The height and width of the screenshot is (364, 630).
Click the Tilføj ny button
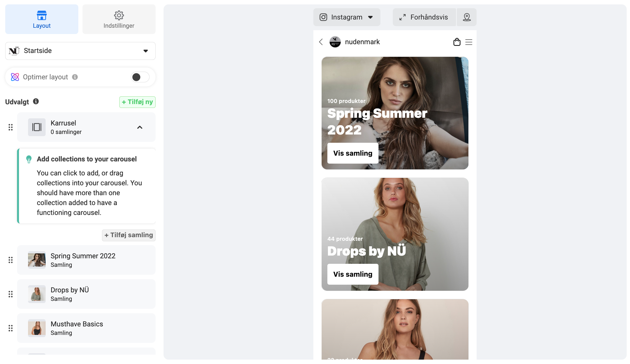[137, 102]
